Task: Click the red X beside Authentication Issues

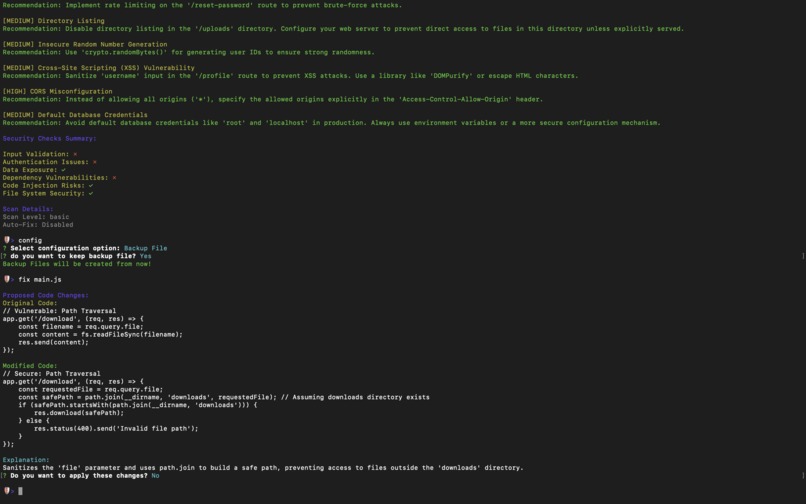Action: pos(95,162)
